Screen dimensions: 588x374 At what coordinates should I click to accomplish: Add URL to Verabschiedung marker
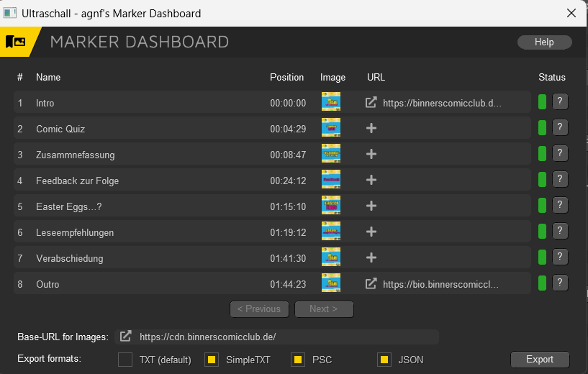point(371,258)
